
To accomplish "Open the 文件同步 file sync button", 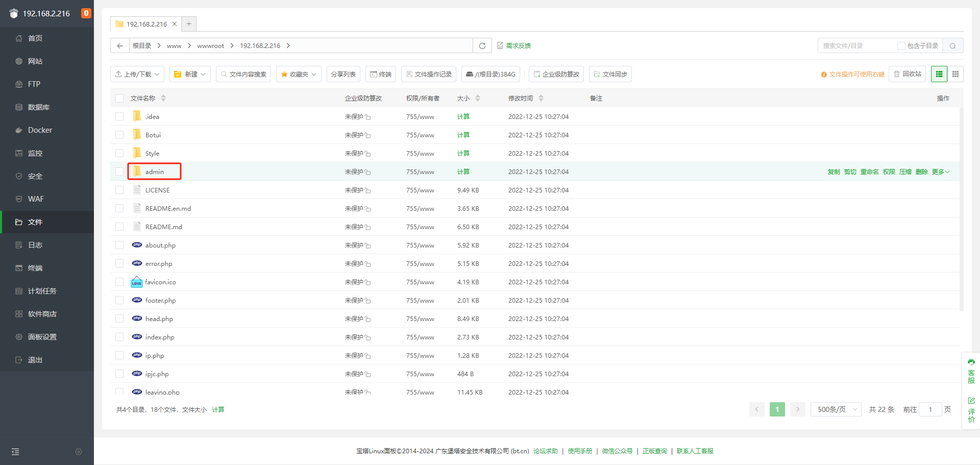I will click(x=610, y=74).
